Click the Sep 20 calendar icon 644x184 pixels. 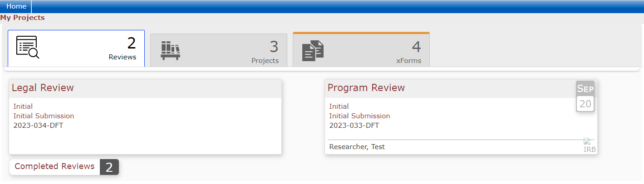[585, 96]
